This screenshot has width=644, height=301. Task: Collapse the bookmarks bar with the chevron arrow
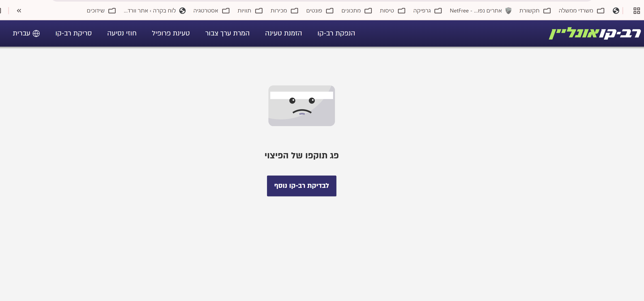[19, 10]
